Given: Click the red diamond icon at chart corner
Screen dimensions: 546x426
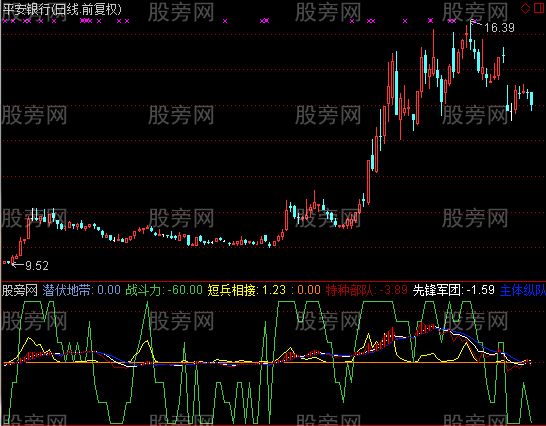Looking at the screenshot, I should click(x=525, y=8).
